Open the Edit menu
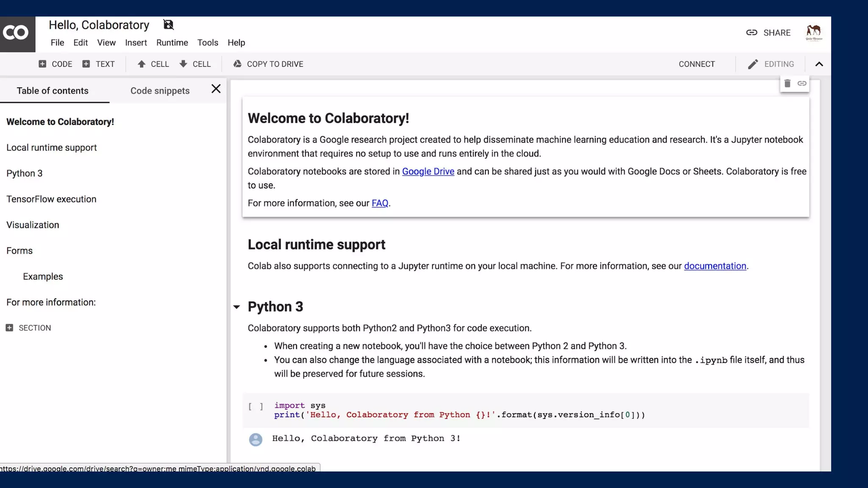The image size is (868, 488). [x=81, y=43]
